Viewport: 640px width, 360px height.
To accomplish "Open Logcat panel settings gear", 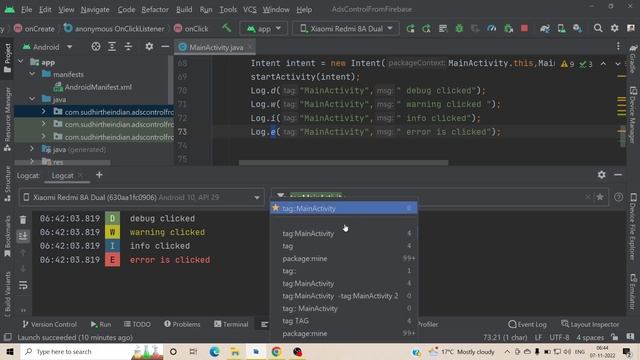I will (x=602, y=175).
